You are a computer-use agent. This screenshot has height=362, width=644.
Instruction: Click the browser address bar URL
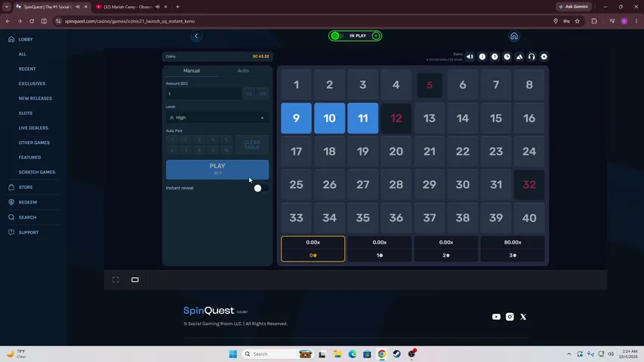[x=130, y=21]
